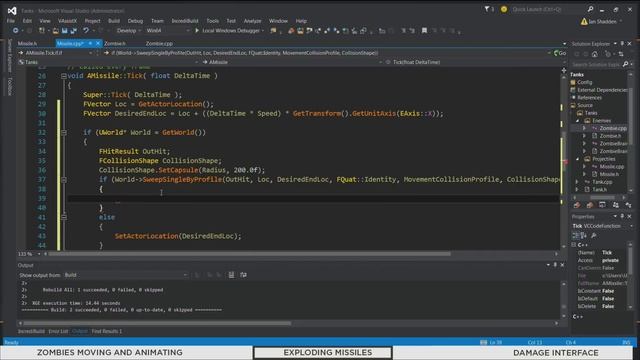Click the green Go button in navigation bar

560,53
